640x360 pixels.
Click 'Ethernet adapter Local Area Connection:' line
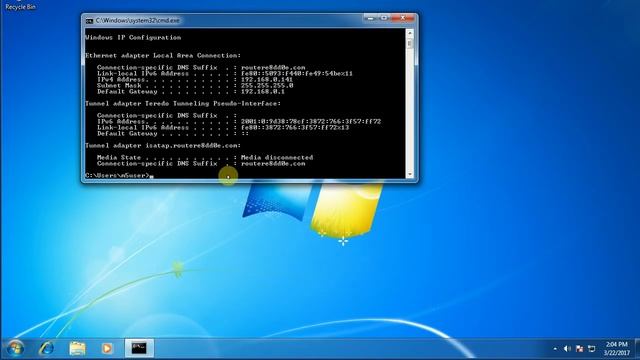coord(163,56)
